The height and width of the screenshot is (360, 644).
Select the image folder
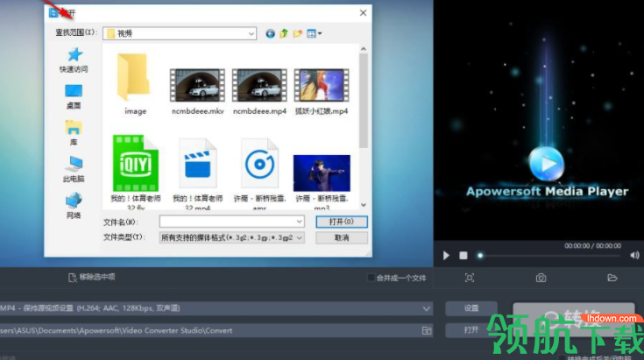[135, 84]
